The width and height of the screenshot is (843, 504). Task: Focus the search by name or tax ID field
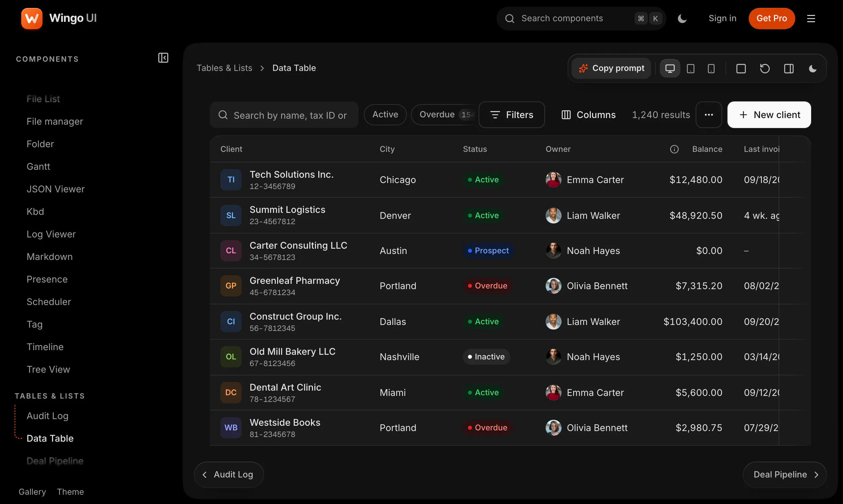pyautogui.click(x=284, y=115)
